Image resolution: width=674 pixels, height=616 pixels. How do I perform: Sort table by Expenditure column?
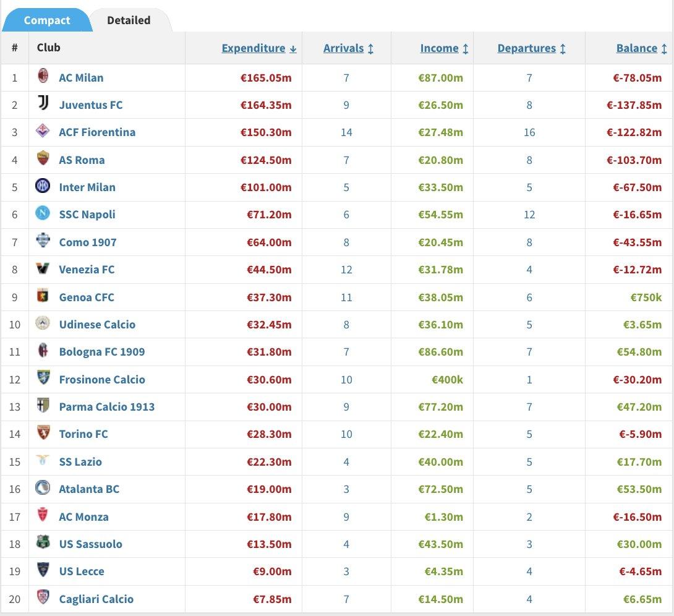tap(258, 48)
